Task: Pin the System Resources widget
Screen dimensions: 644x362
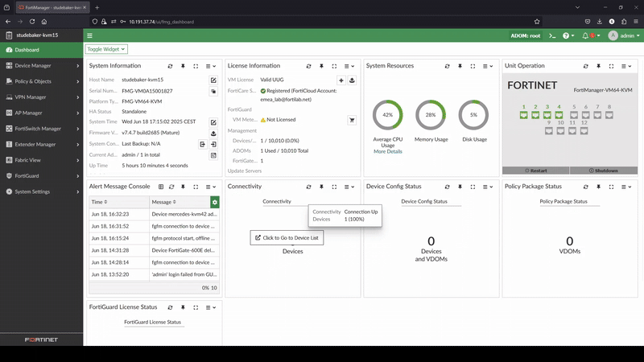Action: tap(460, 66)
